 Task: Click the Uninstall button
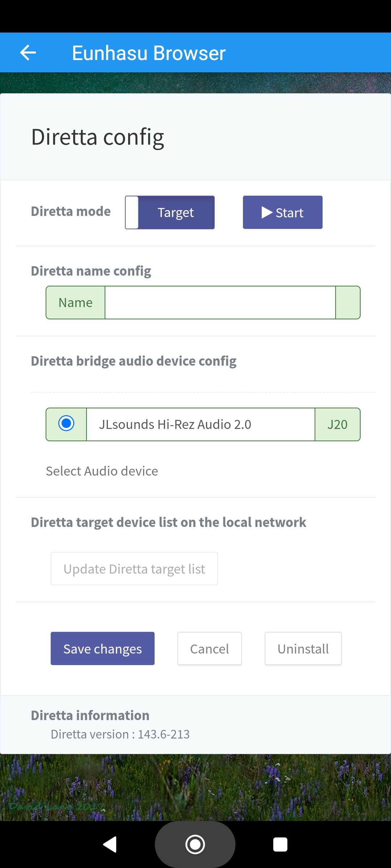303,648
